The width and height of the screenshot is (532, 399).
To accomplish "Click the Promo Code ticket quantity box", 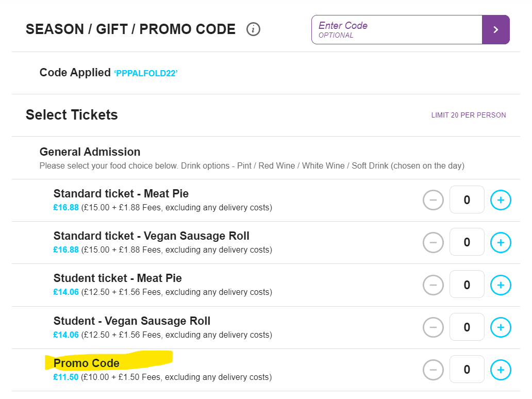I will (467, 369).
